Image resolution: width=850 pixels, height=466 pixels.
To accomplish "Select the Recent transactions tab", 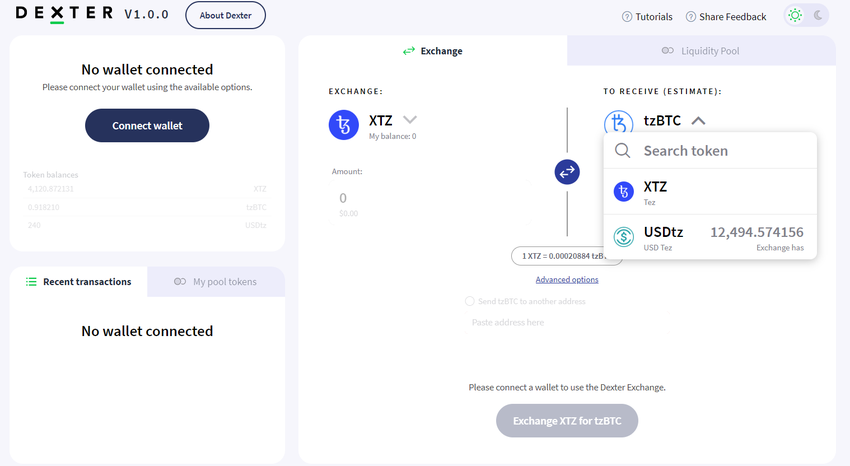I will pyautogui.click(x=79, y=282).
